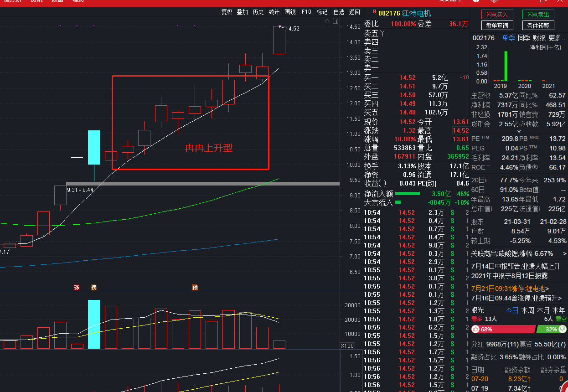568x392 pixels.
Task: Toggle -自选 watchlist removal
Action: [338, 12]
